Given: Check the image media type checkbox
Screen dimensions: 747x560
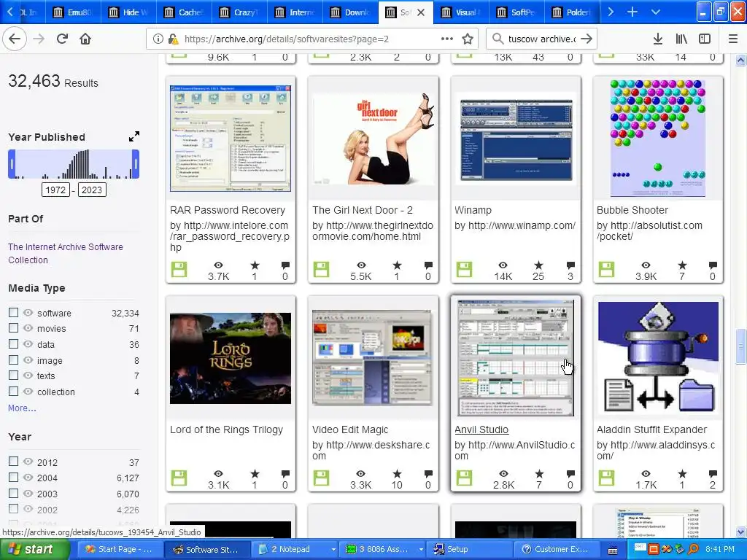Looking at the screenshot, I should pos(13,360).
